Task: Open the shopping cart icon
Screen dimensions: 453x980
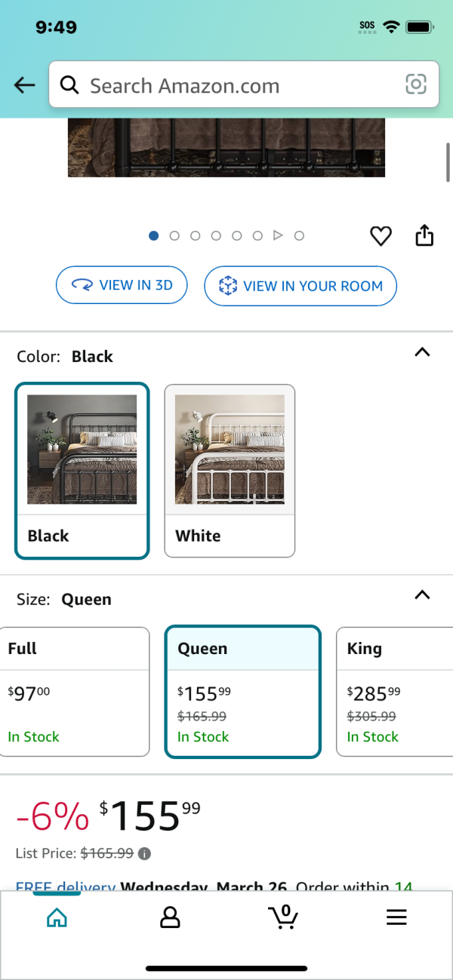Action: pos(283,917)
